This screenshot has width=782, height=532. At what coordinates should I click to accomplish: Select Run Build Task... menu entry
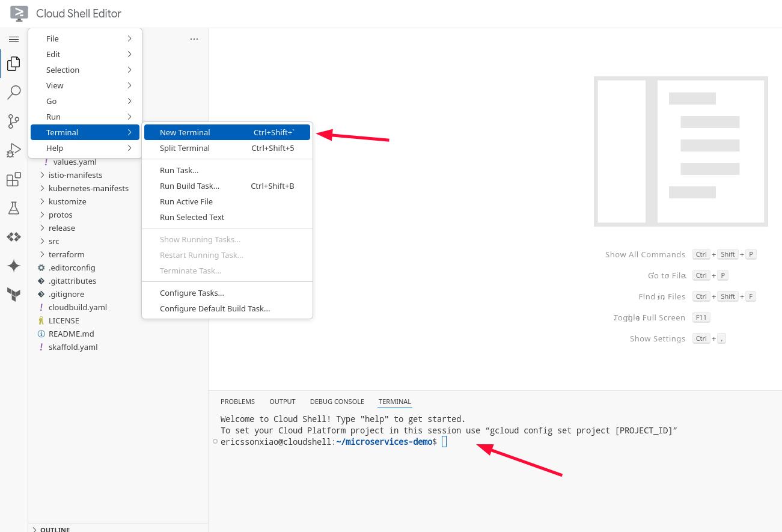tap(227, 186)
